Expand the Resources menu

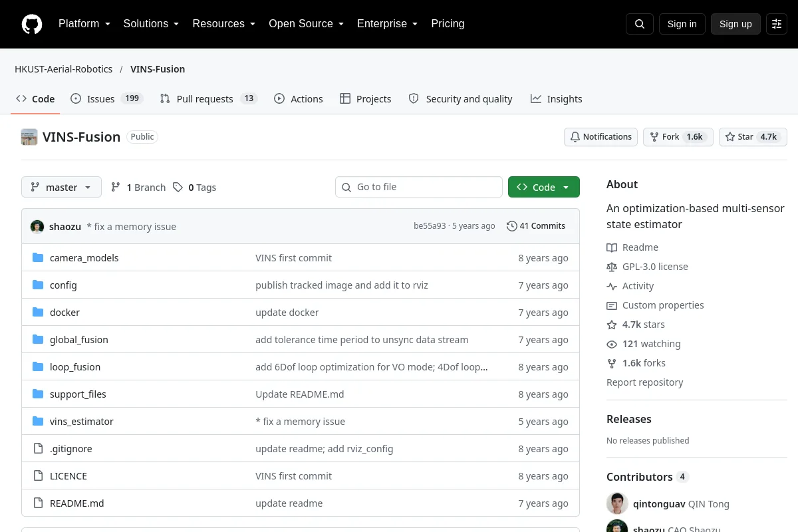pos(224,24)
